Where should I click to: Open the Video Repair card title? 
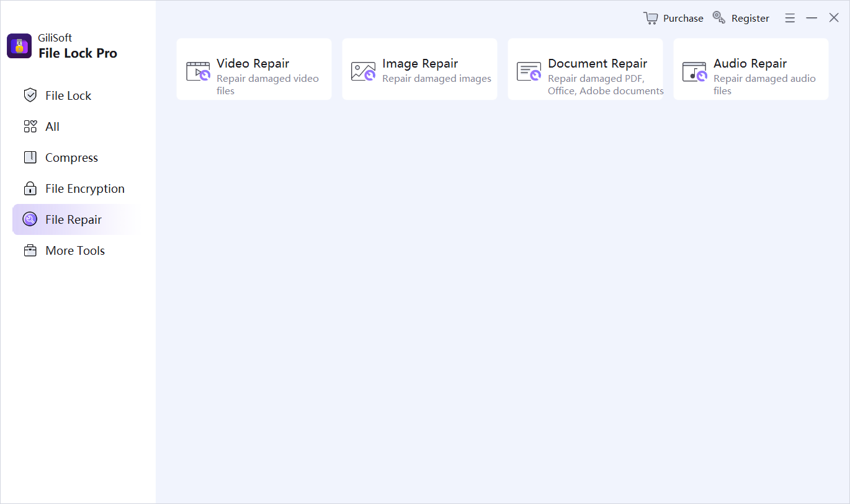point(253,63)
